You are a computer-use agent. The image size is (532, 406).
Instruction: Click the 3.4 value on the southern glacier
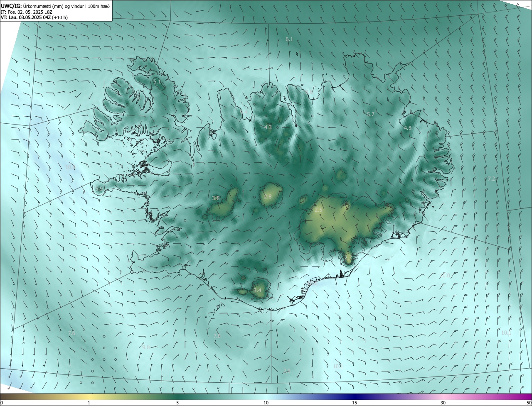[x=258, y=291]
